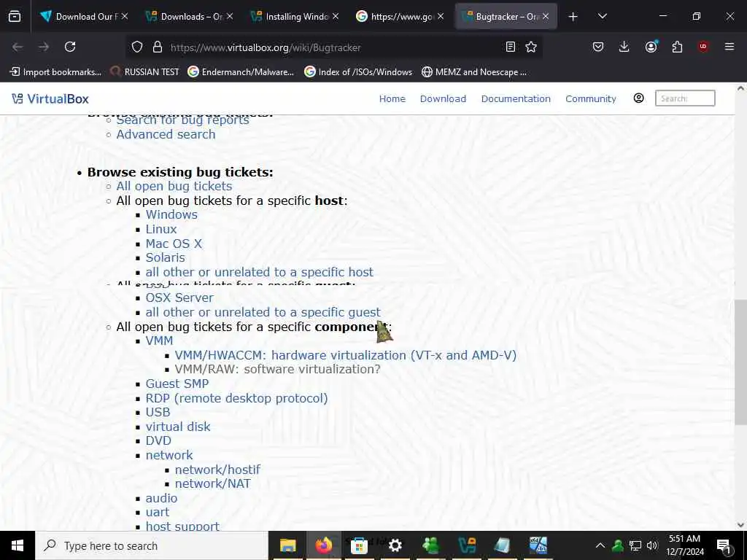The image size is (747, 560).
Task: Open virtual disk tickets link
Action: coord(178,427)
